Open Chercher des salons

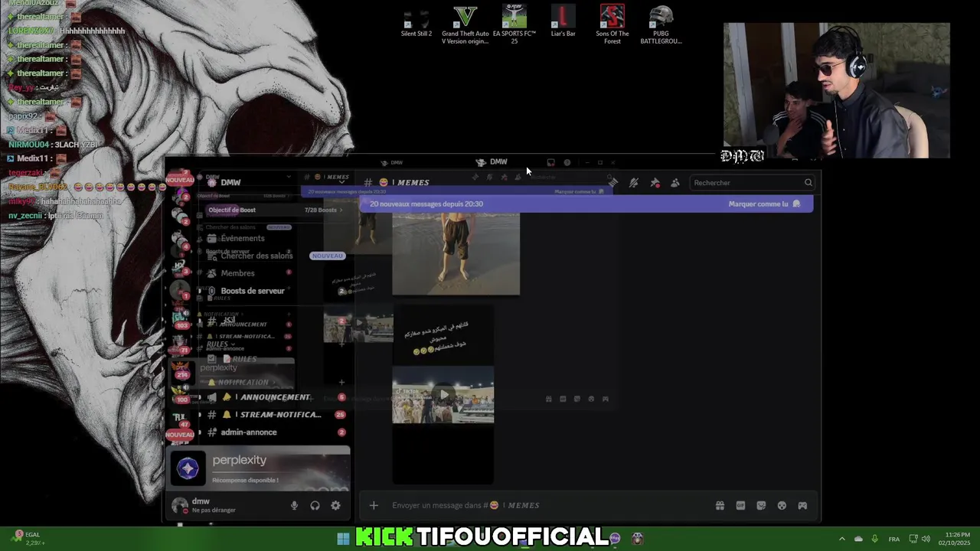click(x=256, y=256)
